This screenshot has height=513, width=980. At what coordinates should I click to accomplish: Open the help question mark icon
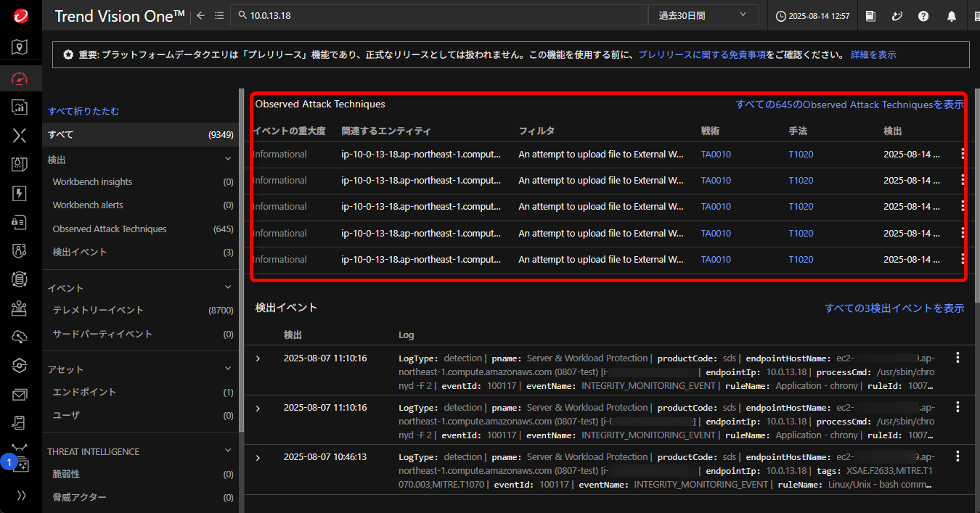tap(923, 15)
